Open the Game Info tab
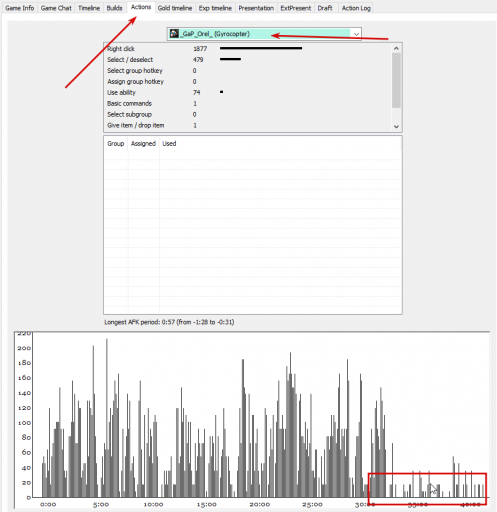Image resolution: width=497 pixels, height=512 pixels. [20, 8]
